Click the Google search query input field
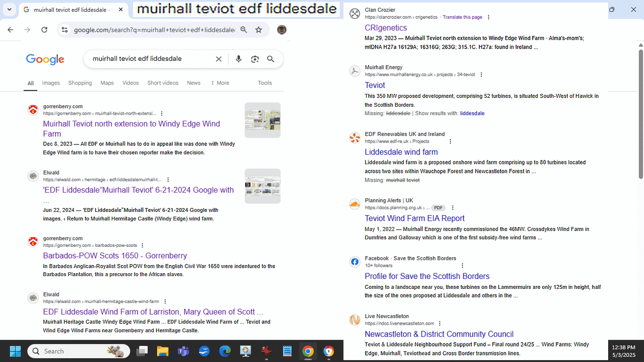Viewport: 644px width, 362px height. pos(150,59)
